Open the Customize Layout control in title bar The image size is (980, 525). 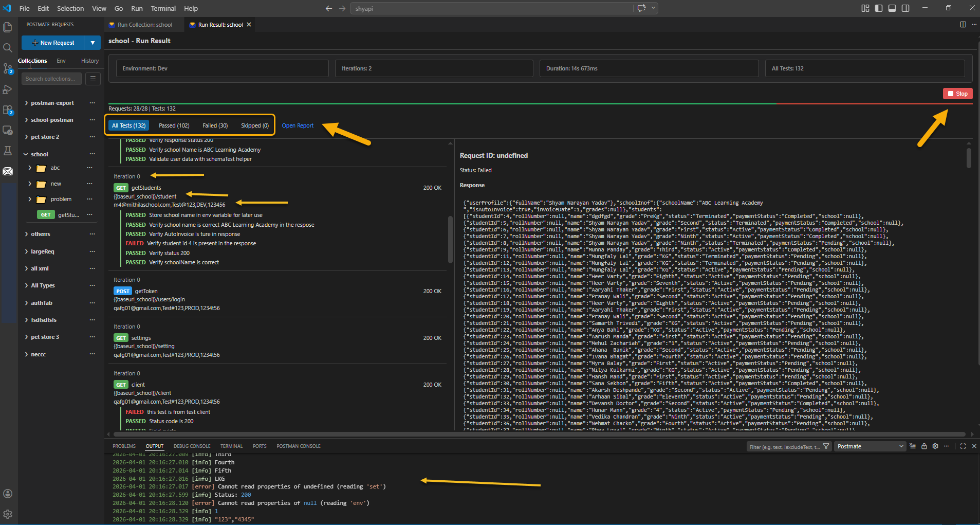click(865, 8)
